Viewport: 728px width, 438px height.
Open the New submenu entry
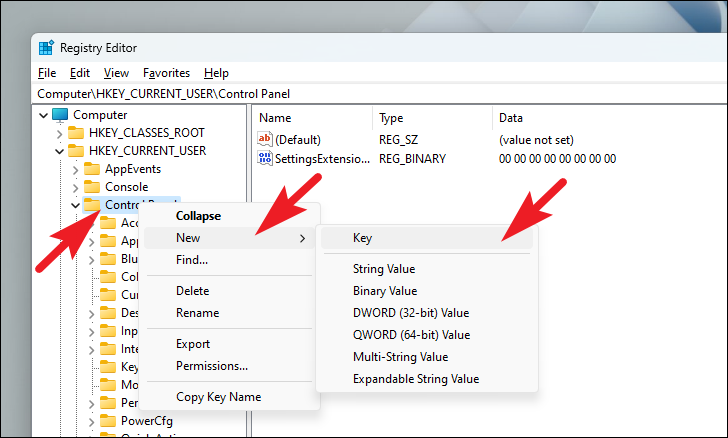click(x=230, y=238)
